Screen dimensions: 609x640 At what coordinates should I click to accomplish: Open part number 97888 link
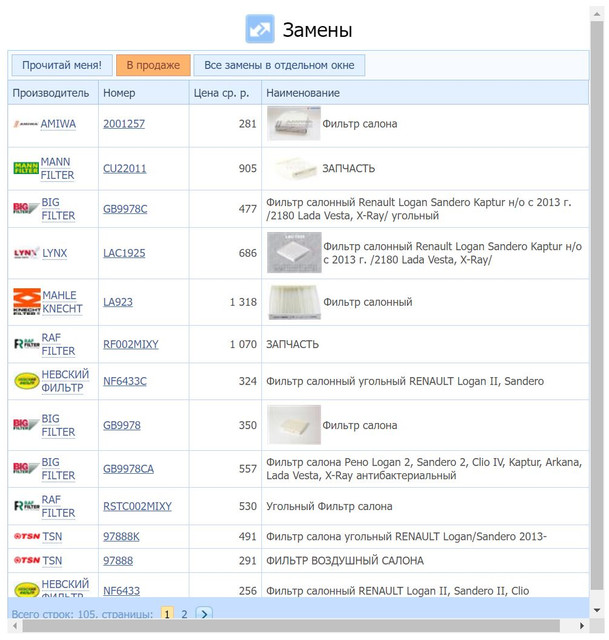118,560
